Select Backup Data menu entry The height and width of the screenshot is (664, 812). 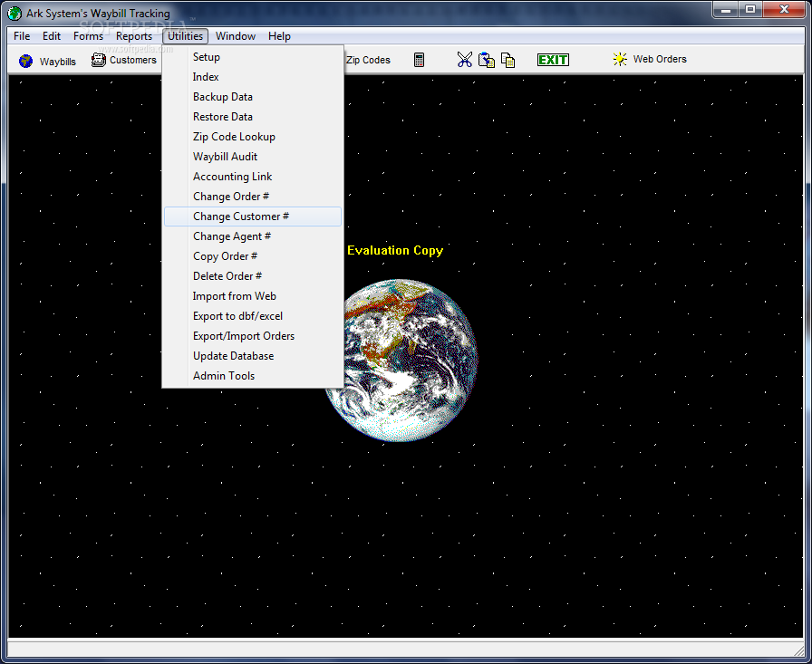click(x=253, y=97)
